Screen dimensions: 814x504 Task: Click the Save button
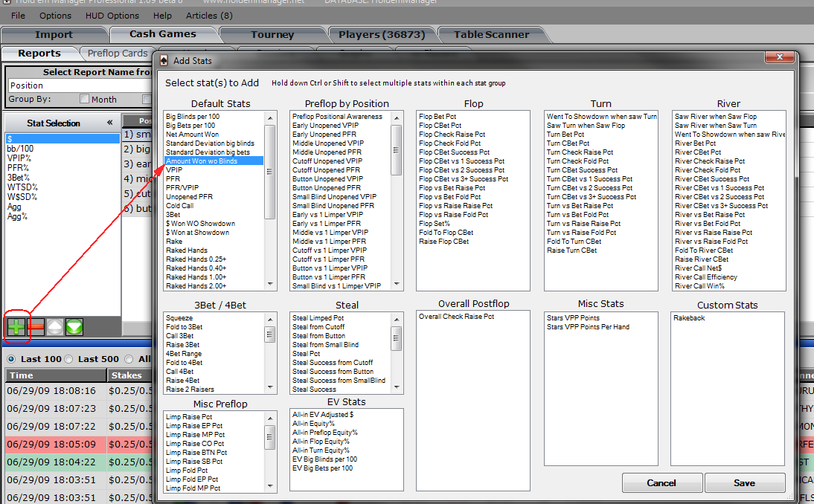pyautogui.click(x=744, y=482)
